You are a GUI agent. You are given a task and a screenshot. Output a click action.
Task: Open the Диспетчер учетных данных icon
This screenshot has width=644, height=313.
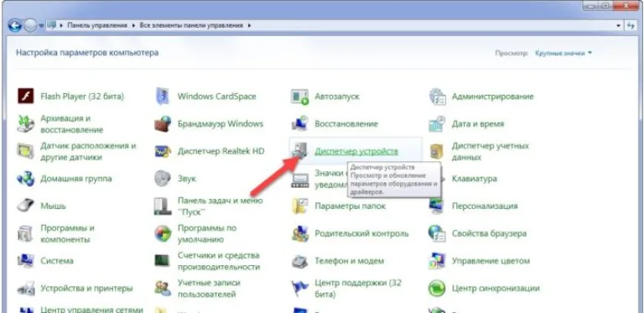click(437, 151)
